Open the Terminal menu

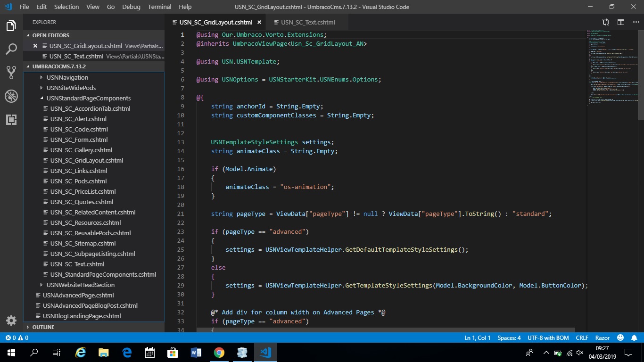pos(160,7)
